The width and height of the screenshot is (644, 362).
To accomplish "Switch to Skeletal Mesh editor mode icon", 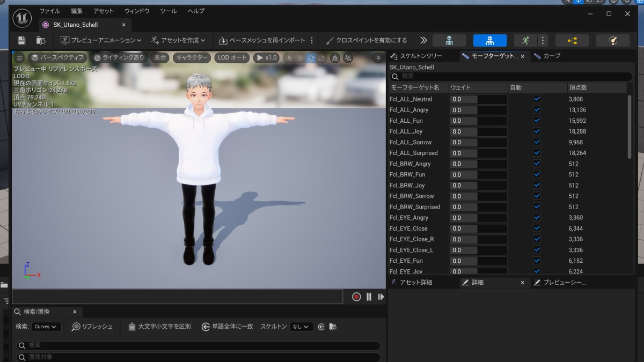I will pyautogui.click(x=489, y=40).
